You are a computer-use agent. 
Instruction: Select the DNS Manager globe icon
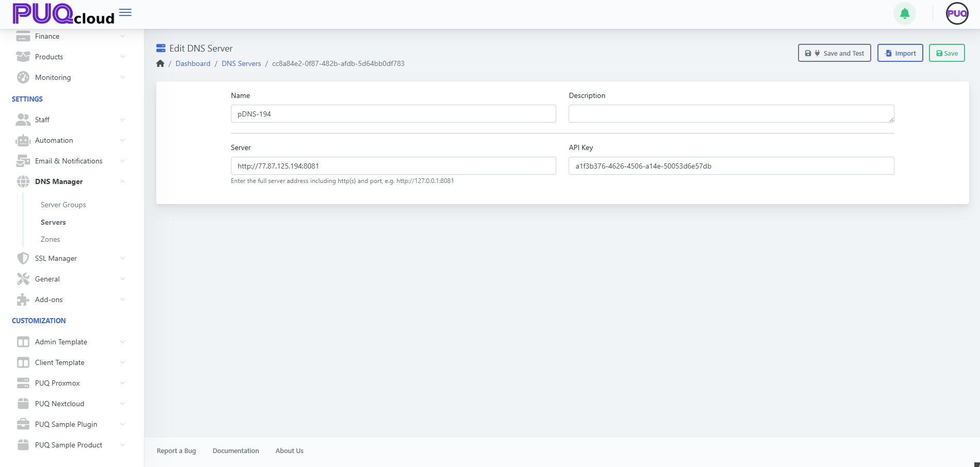[23, 181]
